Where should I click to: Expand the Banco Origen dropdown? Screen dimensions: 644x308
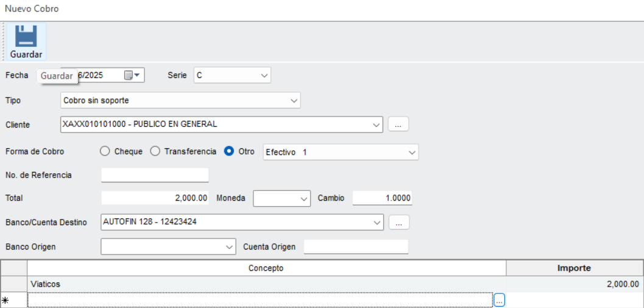(168, 247)
